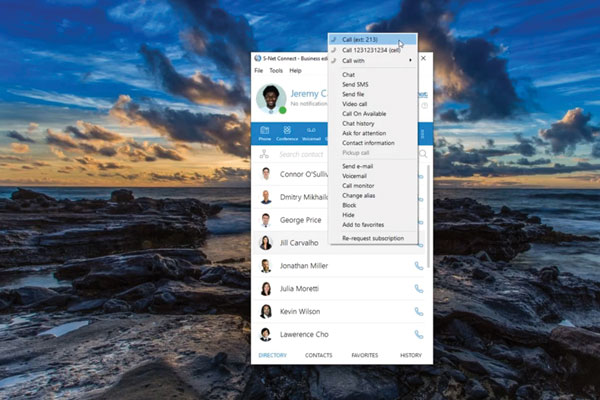
Task: Select Send SMS menu entry
Action: point(355,84)
